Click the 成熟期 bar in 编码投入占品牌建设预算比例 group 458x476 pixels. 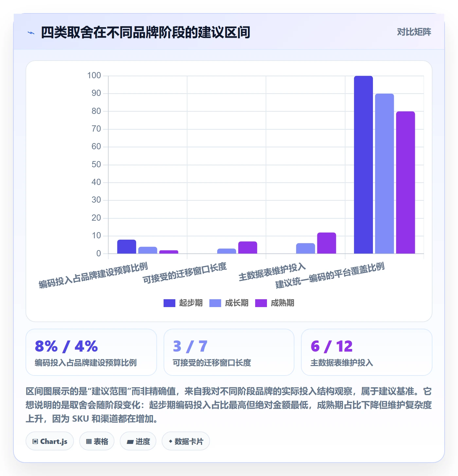click(x=169, y=252)
